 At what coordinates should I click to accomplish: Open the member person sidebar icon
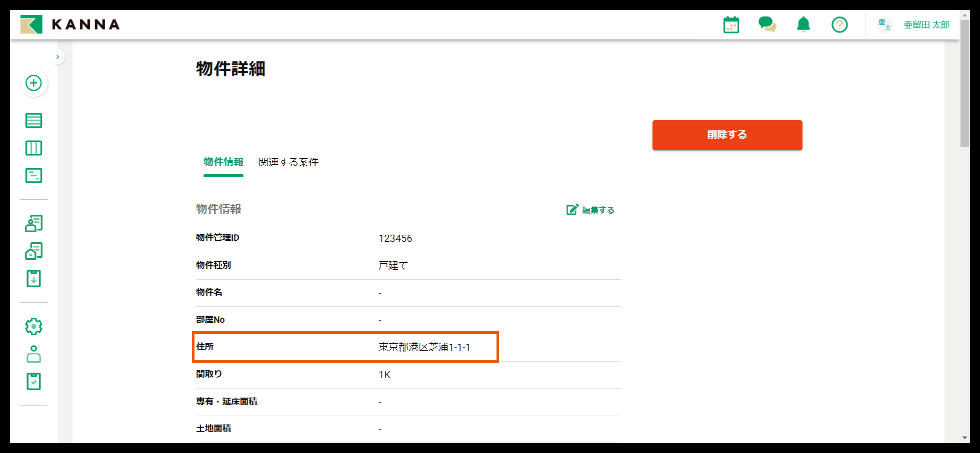click(x=33, y=354)
